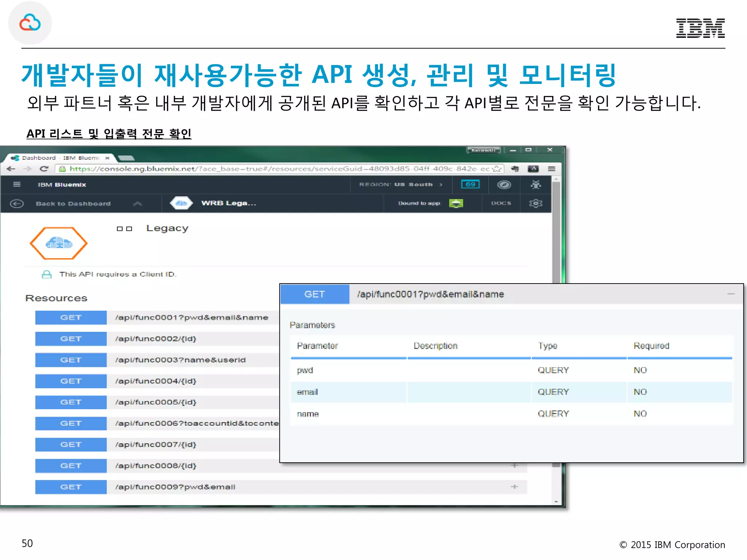Screen dimensions: 747x560
Task: Click GET button for /api/func0001
Action: tap(71, 318)
